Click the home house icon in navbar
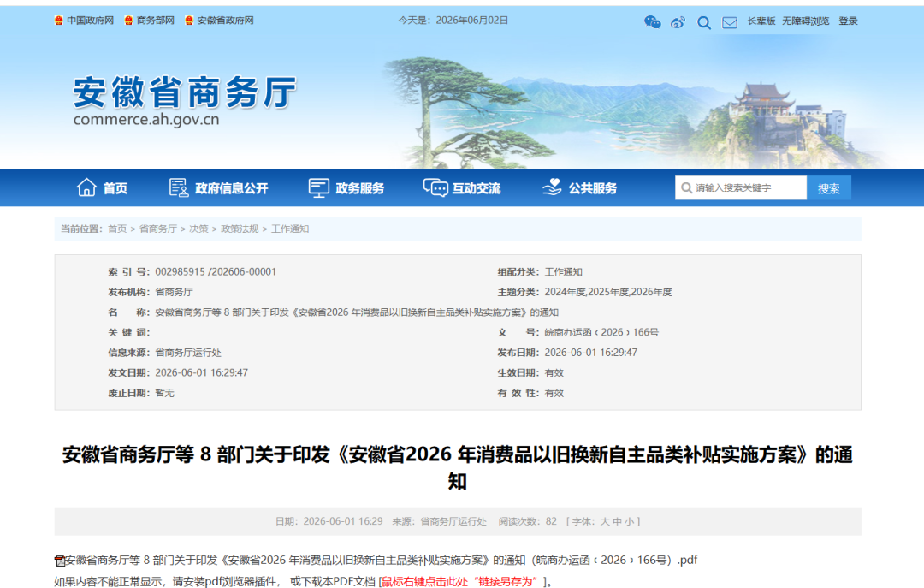The height and width of the screenshot is (588, 924). coord(86,187)
